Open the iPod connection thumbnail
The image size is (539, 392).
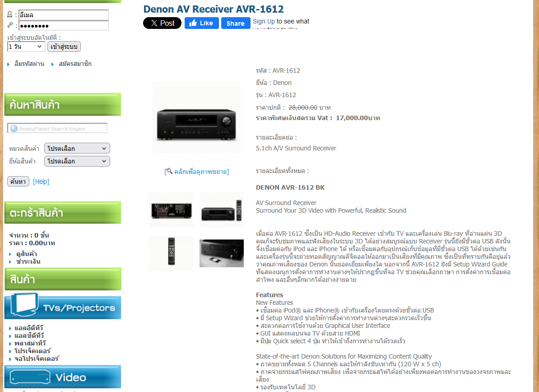[221, 253]
